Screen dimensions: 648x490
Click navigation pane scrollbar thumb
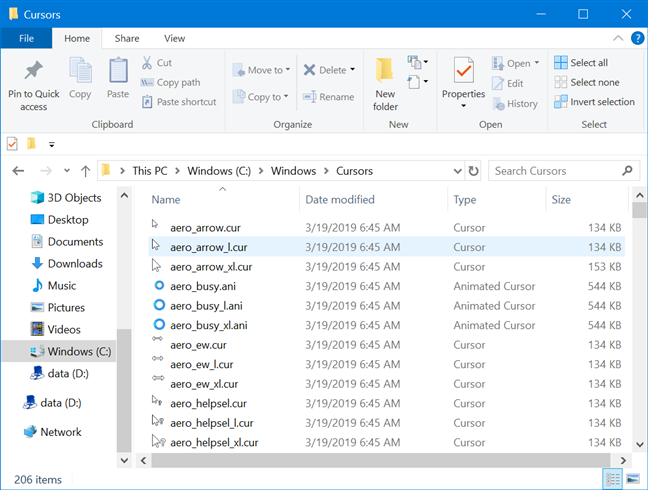tap(124, 390)
